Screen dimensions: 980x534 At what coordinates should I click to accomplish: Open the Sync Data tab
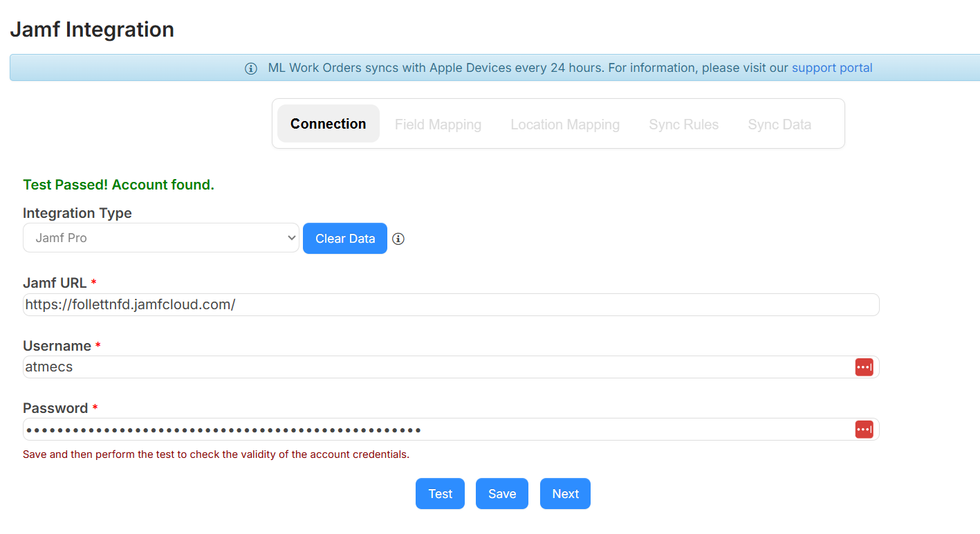pos(779,125)
